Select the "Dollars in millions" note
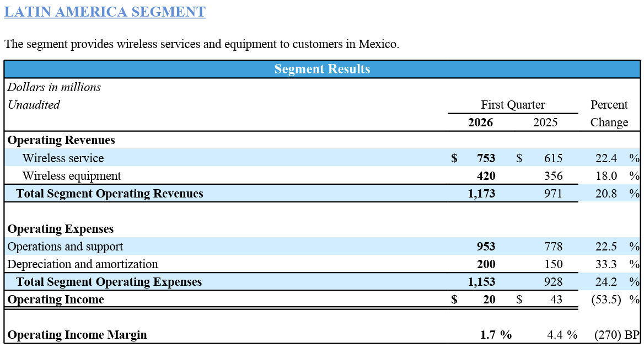 tap(54, 87)
